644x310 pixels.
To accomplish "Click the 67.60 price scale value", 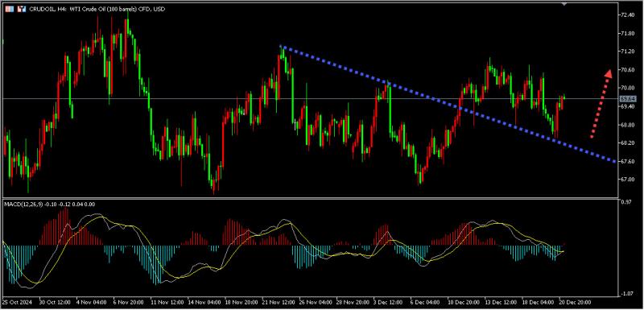I will click(629, 161).
